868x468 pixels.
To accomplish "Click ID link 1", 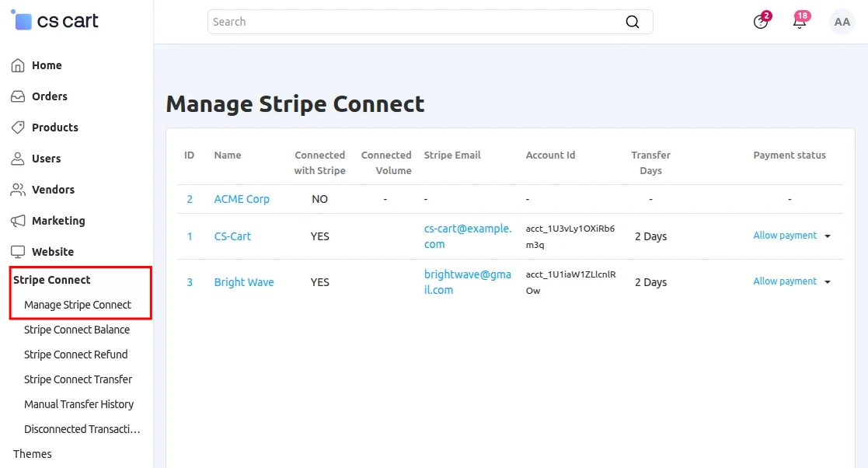I will click(x=190, y=236).
